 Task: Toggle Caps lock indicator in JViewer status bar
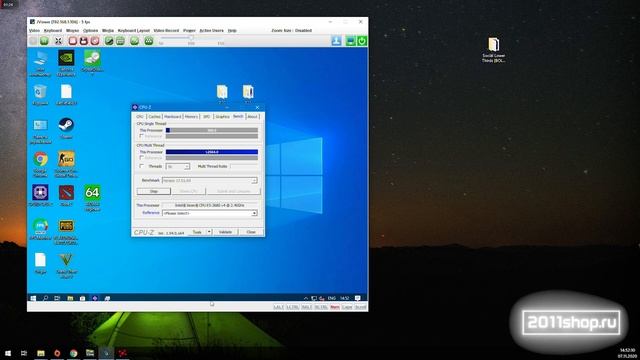tap(347, 307)
